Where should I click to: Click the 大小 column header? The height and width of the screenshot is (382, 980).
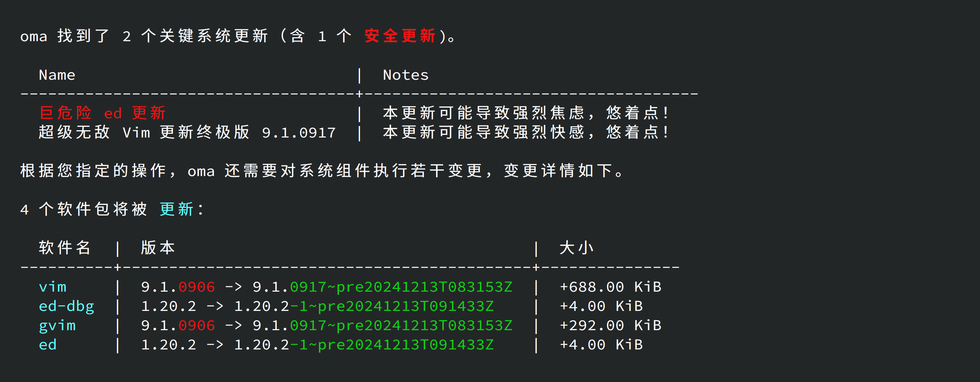point(576,248)
